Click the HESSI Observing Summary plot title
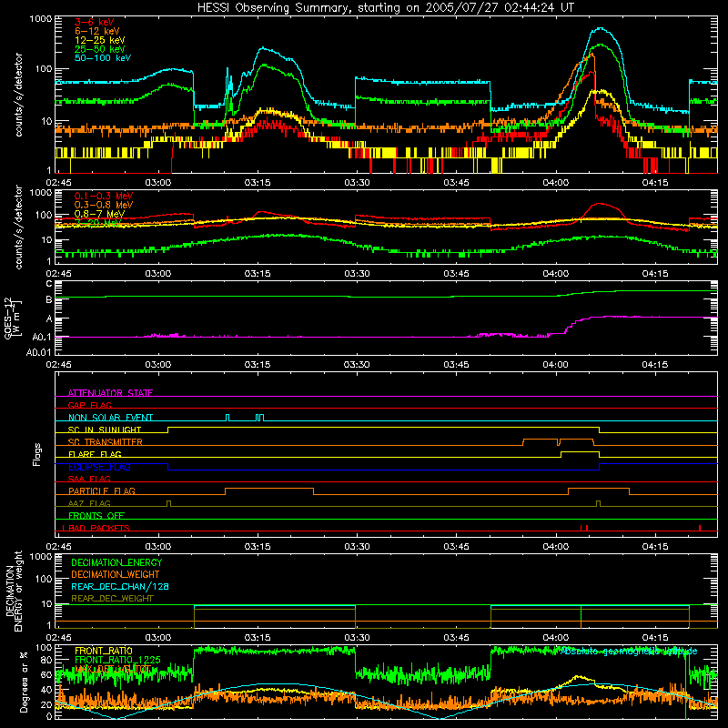 385,8
